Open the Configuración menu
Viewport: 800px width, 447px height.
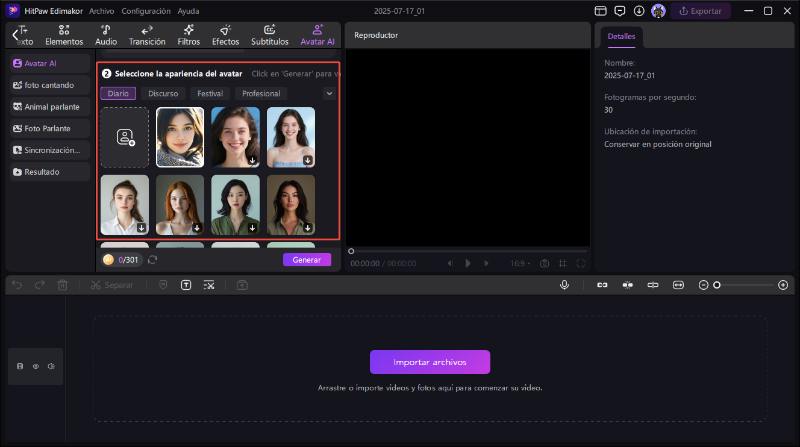146,11
